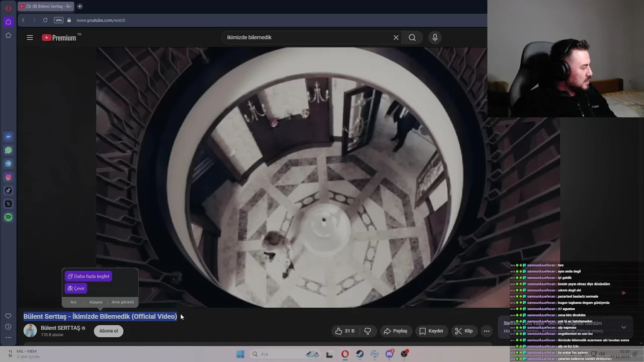Reload the YouTube page
The image size is (644, 362).
pos(45,20)
